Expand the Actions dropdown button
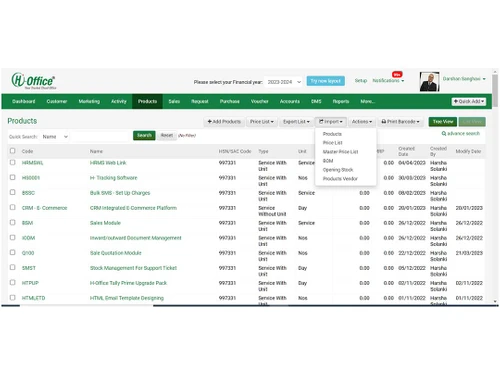 (x=362, y=122)
